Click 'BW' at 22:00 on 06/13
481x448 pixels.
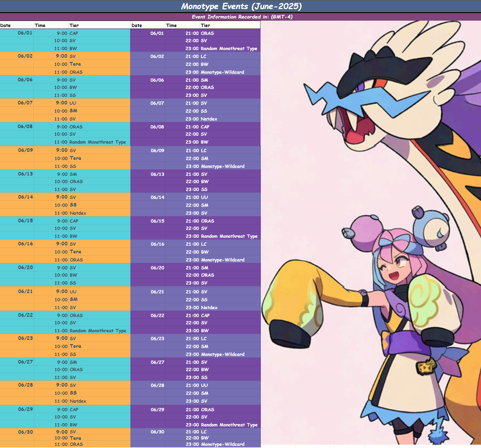point(205,182)
